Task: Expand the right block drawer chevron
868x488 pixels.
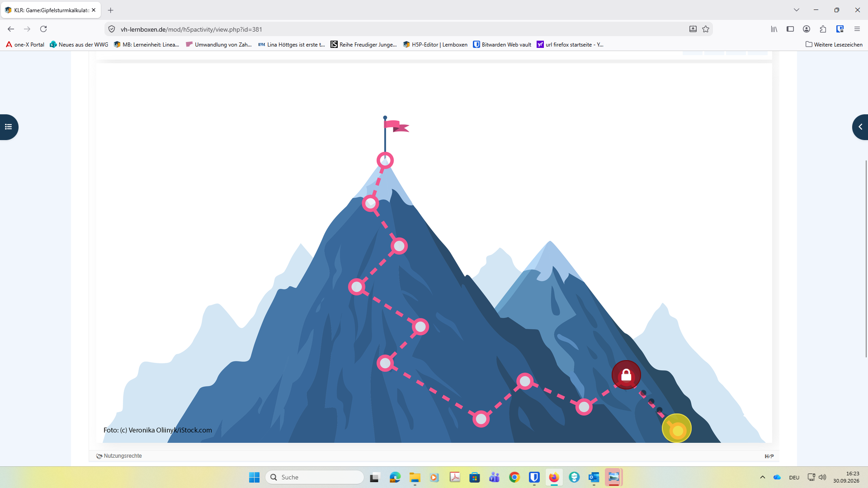Action: click(x=860, y=127)
